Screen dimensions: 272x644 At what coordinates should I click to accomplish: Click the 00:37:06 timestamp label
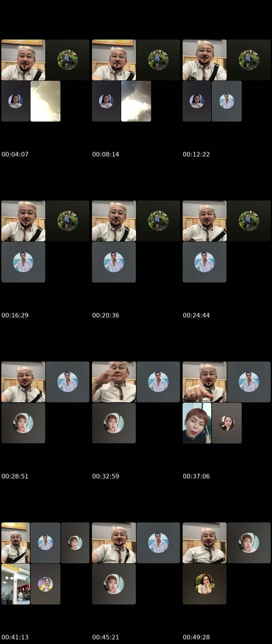click(x=196, y=477)
